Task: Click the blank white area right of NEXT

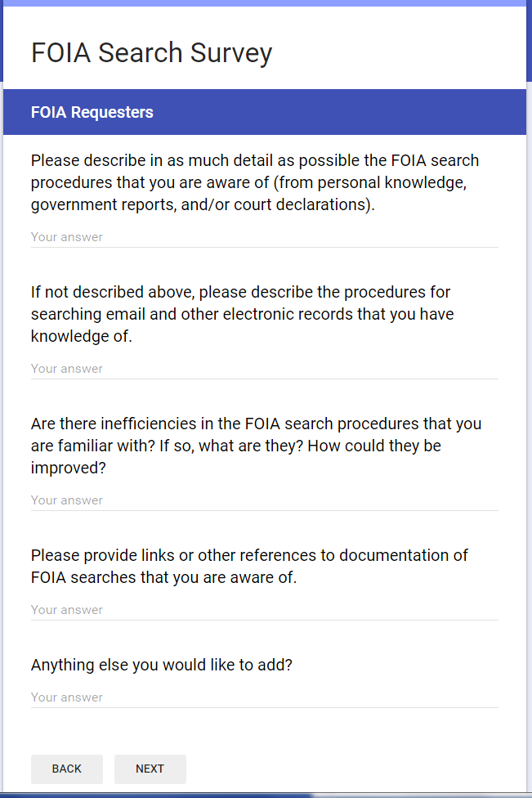Action: 351,769
